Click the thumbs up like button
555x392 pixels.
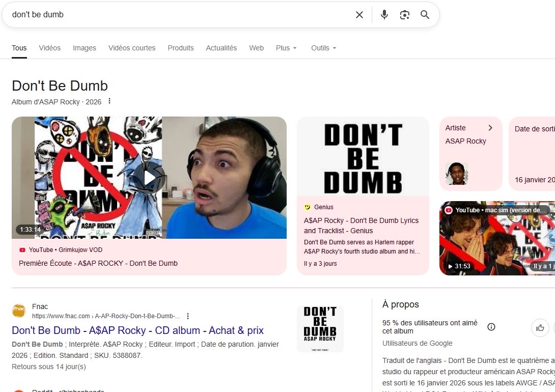(540, 328)
